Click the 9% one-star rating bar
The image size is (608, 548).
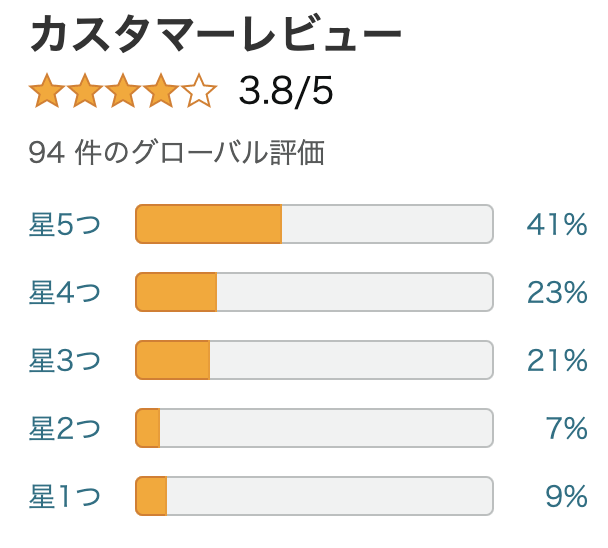[314, 496]
